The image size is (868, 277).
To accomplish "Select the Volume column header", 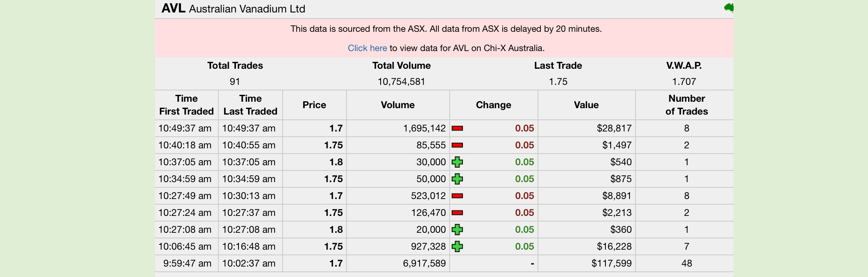I will coord(398,105).
